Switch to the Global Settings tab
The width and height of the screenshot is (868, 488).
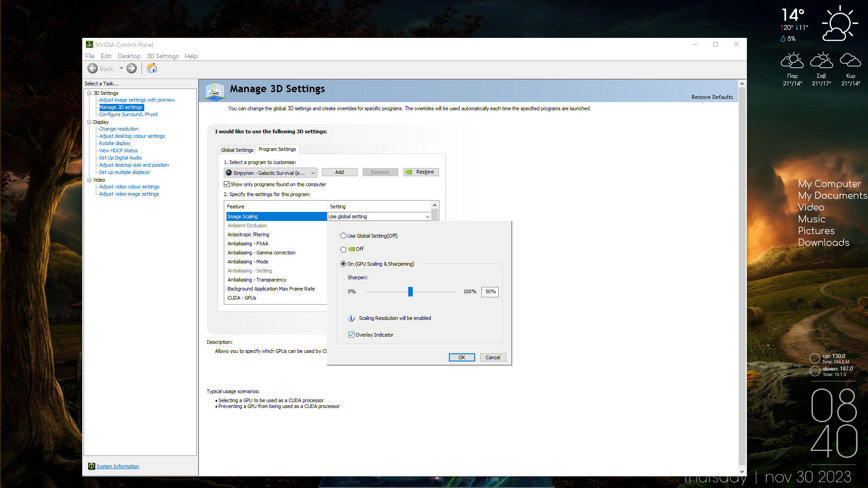click(237, 150)
